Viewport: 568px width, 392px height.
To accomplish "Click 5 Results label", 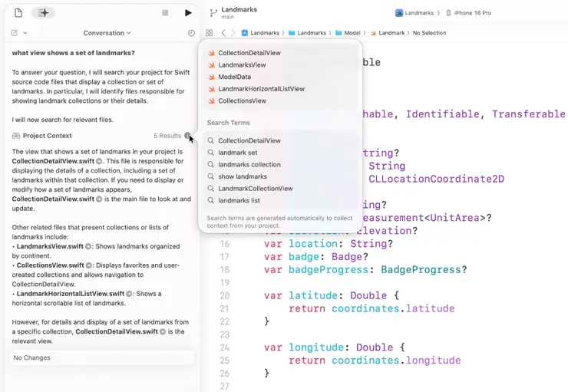I will point(167,136).
